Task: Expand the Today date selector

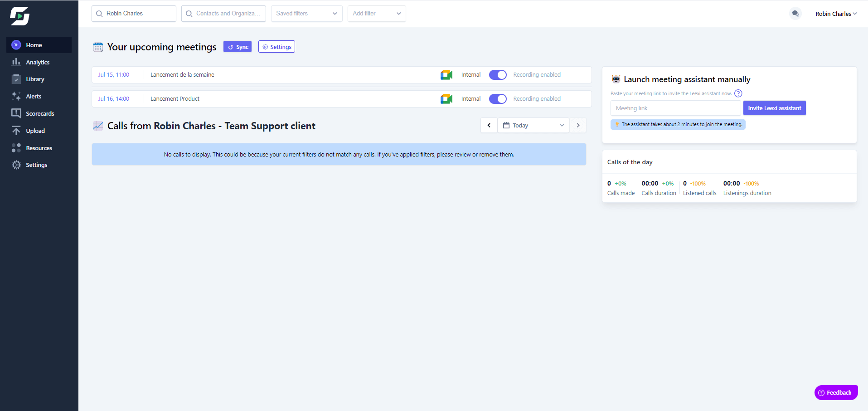Action: pos(533,125)
